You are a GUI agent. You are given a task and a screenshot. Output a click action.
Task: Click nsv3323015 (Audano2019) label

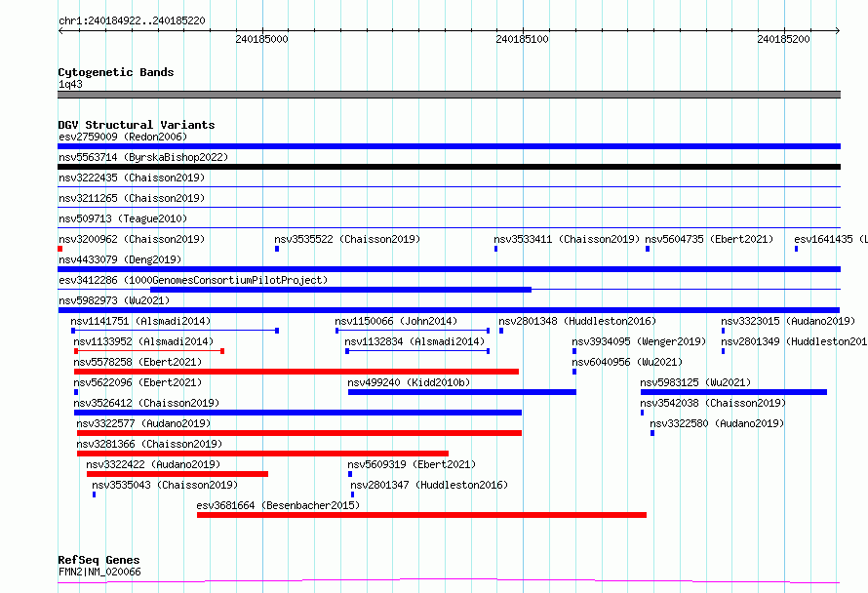pyautogui.click(x=788, y=321)
